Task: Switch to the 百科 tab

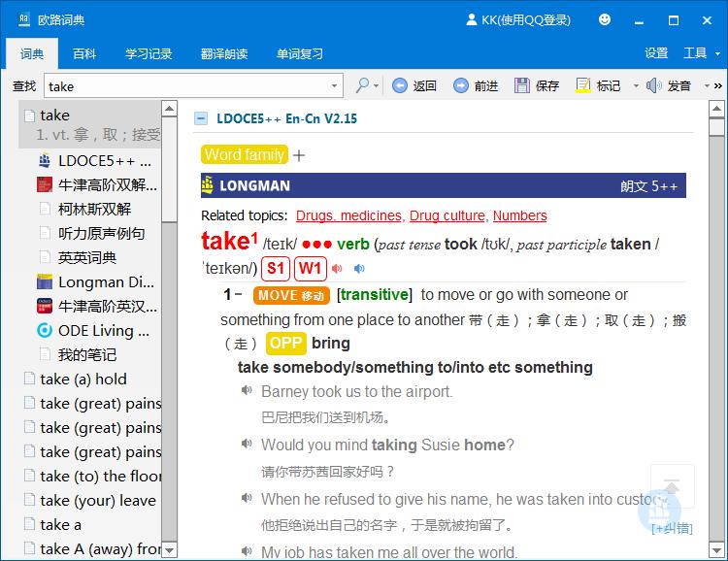Action: coord(84,53)
